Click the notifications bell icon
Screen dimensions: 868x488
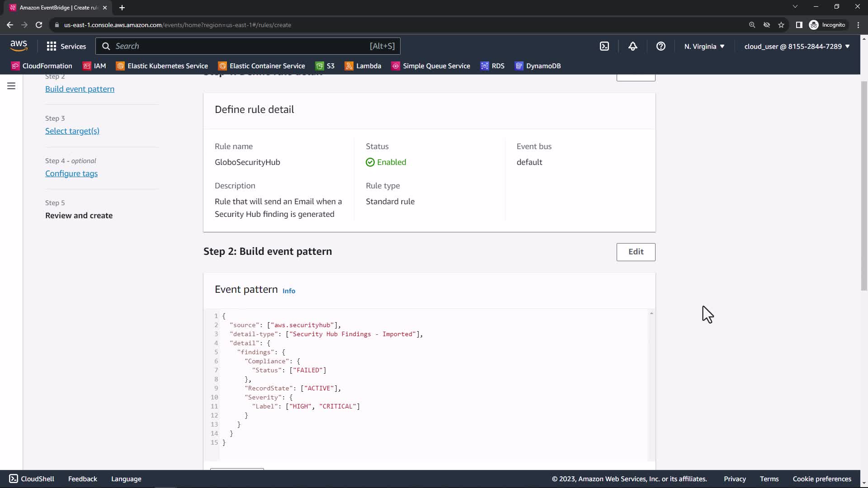(x=632, y=47)
